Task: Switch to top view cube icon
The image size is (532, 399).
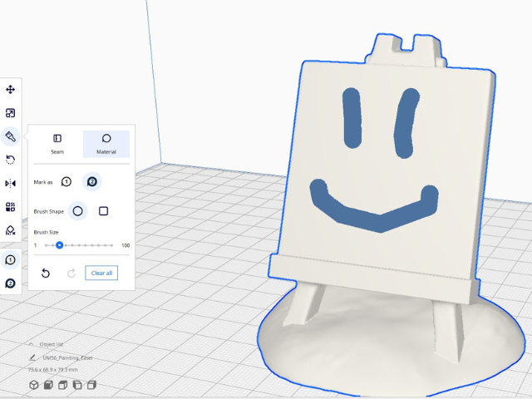Action: (63, 385)
